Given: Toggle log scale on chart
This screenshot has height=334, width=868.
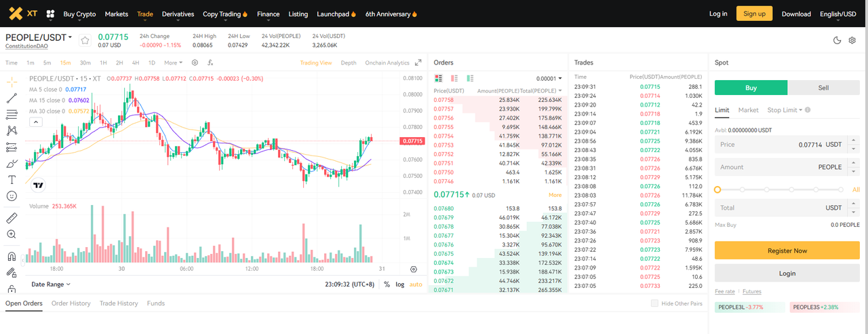Looking at the screenshot, I should point(400,284).
